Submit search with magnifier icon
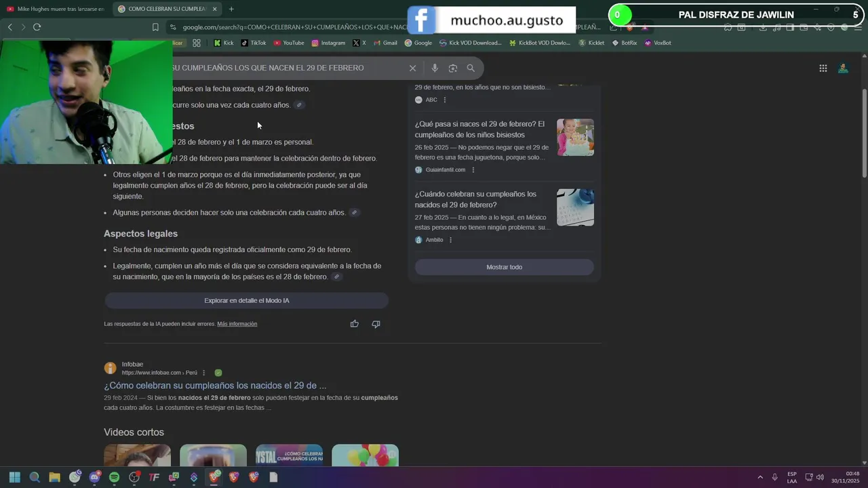Viewport: 868px width, 488px height. (471, 68)
